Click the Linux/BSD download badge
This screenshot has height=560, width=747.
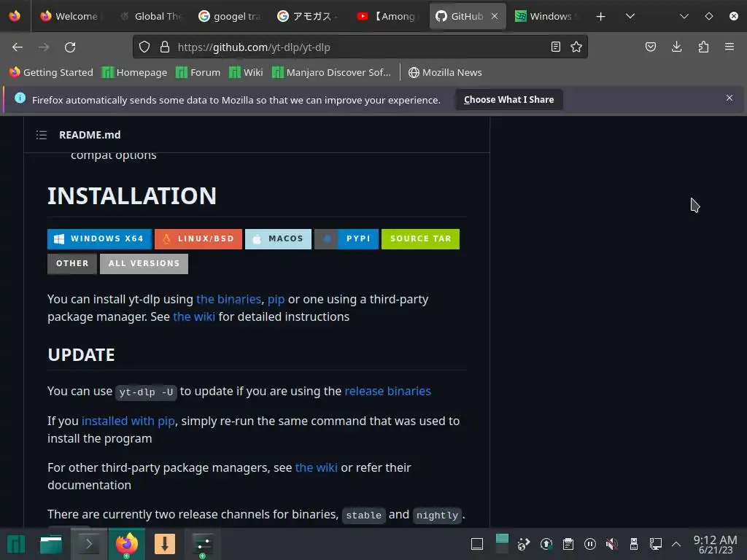click(198, 238)
